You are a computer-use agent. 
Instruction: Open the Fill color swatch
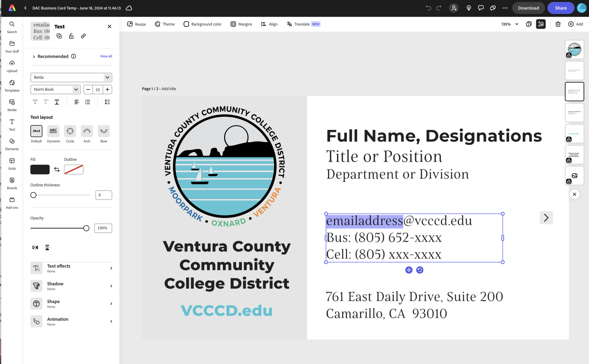pos(40,169)
